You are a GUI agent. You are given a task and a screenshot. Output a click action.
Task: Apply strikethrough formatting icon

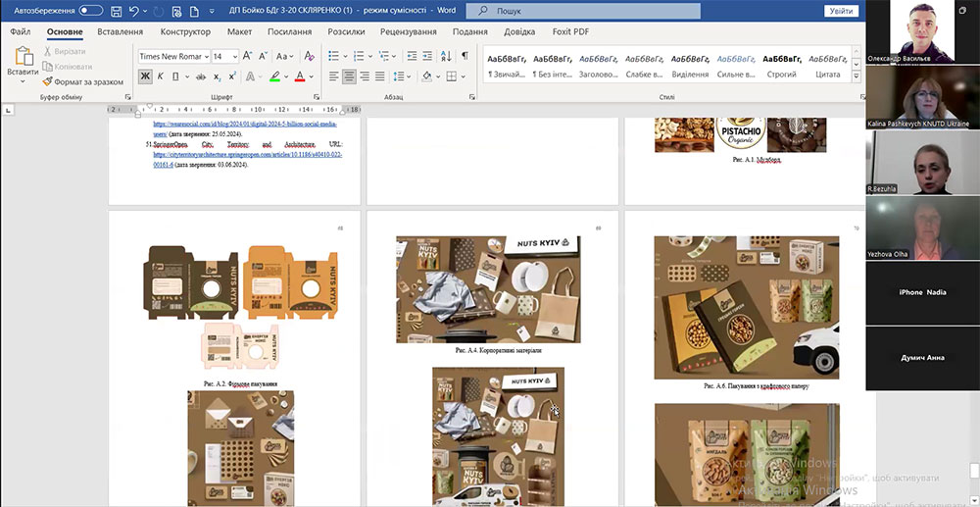[x=201, y=76]
